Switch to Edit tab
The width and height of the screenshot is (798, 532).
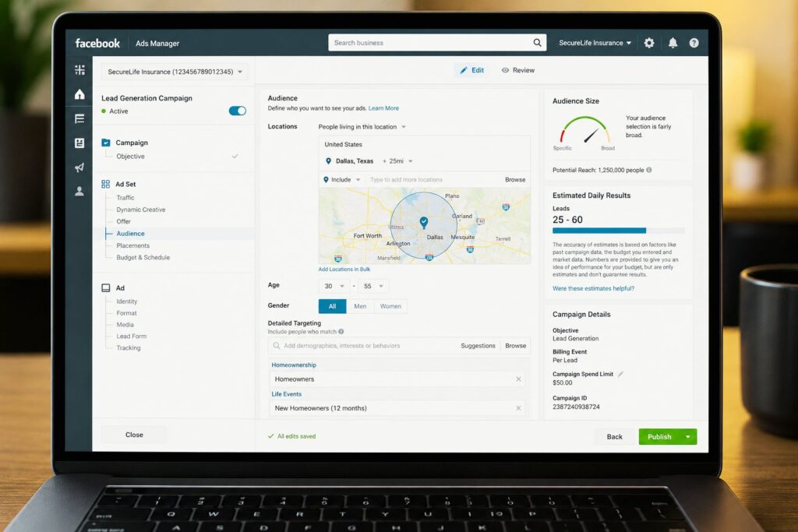471,70
